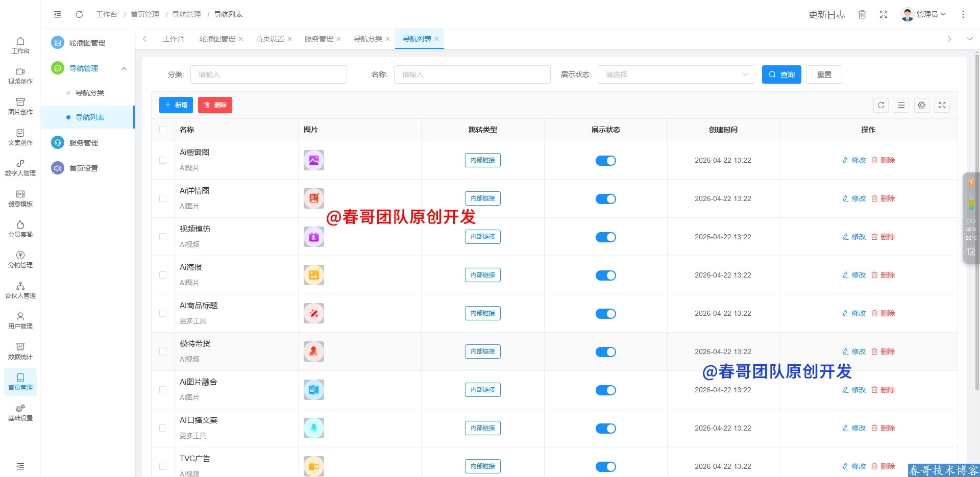Expand the tabs dropdown chevron at far right

(969, 39)
